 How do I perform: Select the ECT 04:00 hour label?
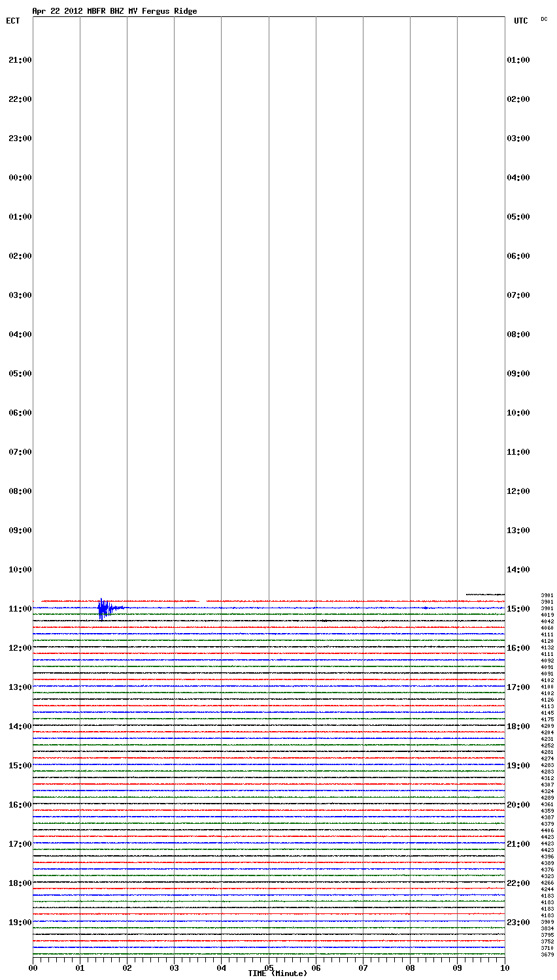20,335
